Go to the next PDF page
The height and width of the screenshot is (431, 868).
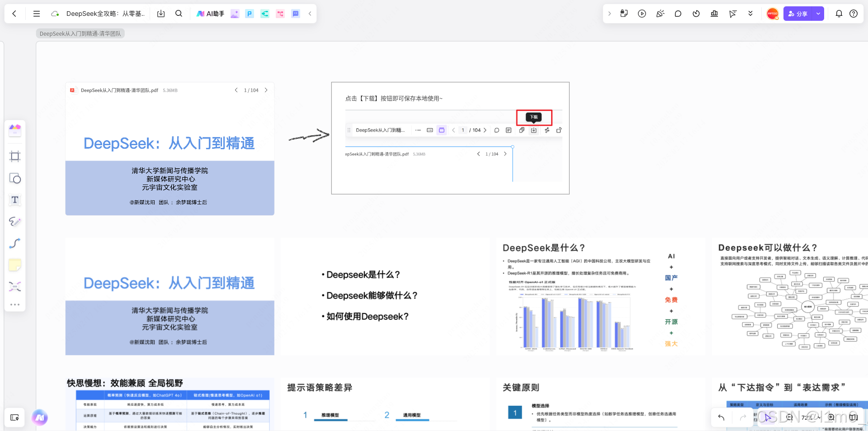pyautogui.click(x=266, y=90)
